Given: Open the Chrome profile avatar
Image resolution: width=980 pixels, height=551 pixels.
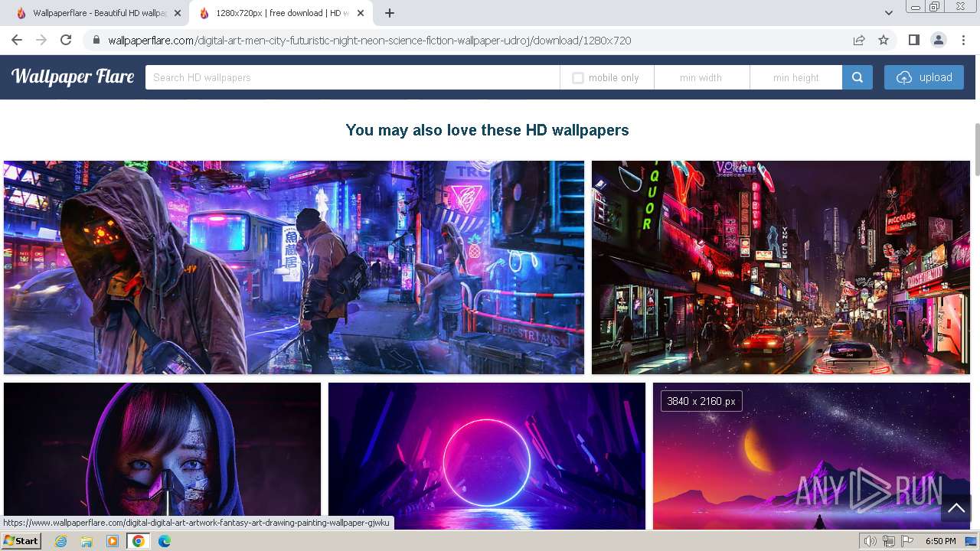Looking at the screenshot, I should tap(938, 40).
